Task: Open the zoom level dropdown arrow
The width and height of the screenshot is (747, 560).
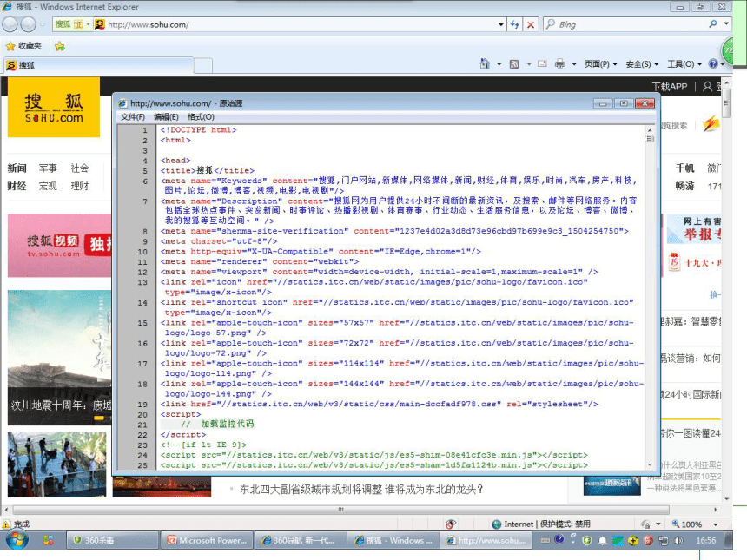Action: (716, 524)
